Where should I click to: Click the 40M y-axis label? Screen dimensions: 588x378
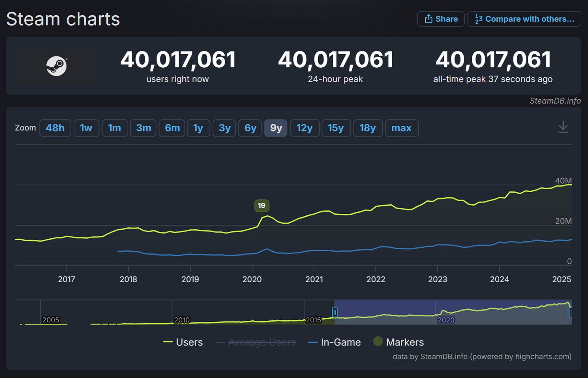click(563, 181)
